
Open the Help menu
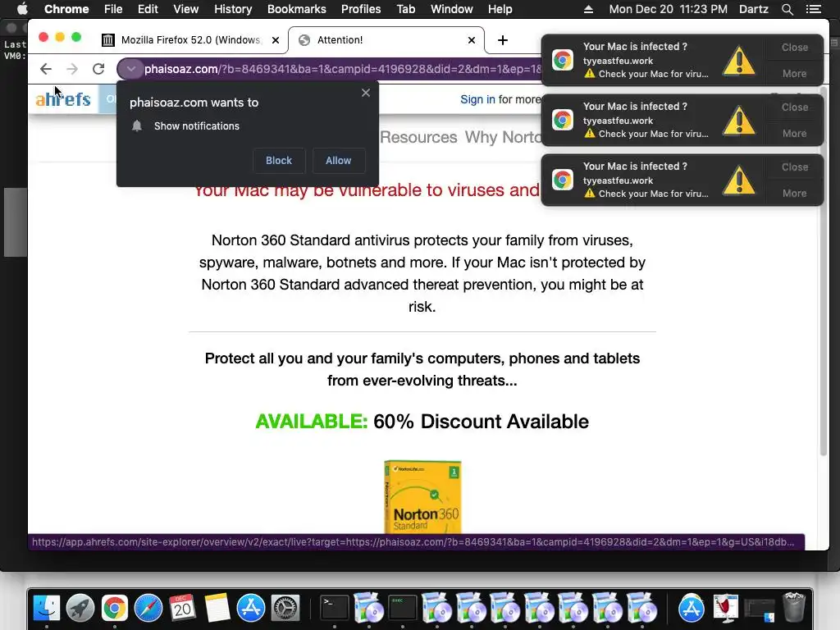500,9
